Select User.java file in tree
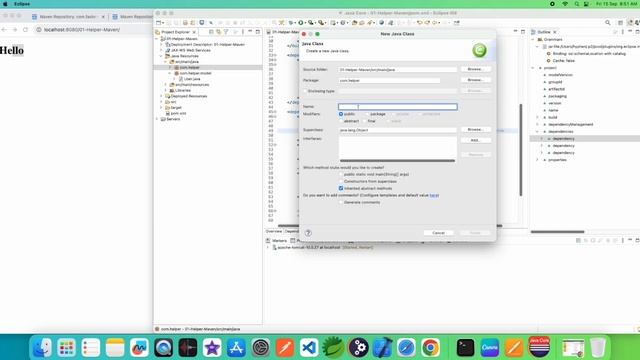The width and height of the screenshot is (640, 360). click(191, 79)
